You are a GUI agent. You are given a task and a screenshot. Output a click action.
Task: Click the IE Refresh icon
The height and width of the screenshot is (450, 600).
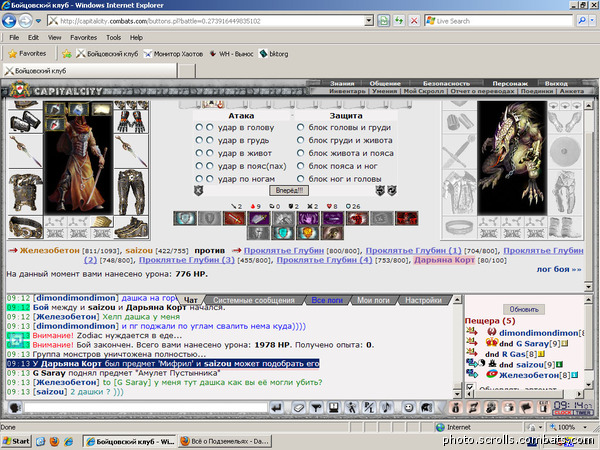[399, 21]
